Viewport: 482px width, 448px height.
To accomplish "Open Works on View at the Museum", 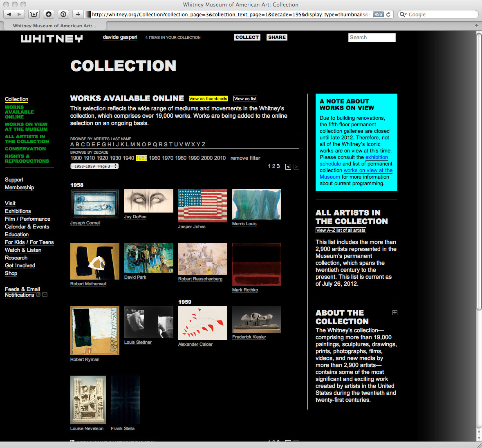I will (26, 127).
